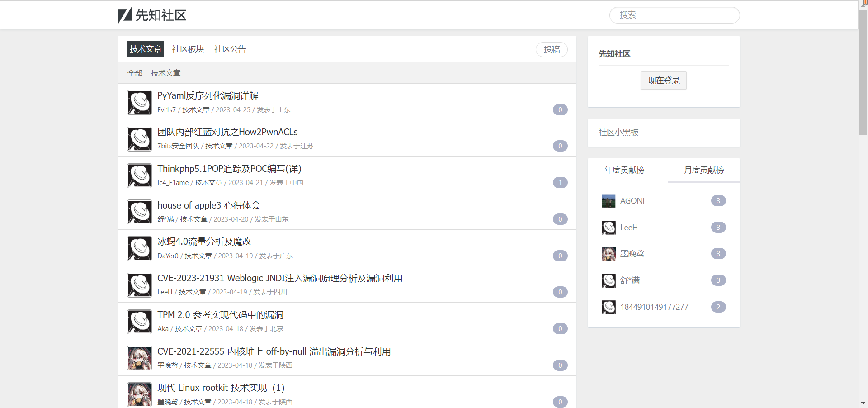Click the 先知社区 logo icon
This screenshot has width=868, height=408.
(x=125, y=15)
